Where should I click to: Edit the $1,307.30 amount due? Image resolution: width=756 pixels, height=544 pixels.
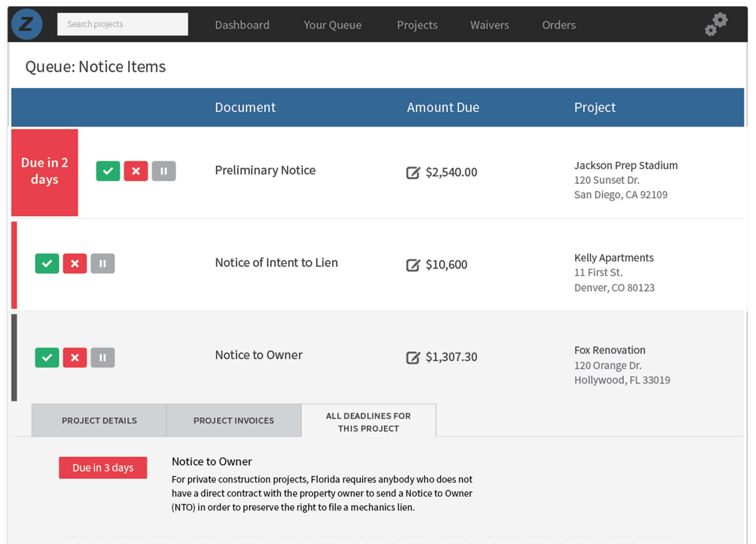[413, 357]
